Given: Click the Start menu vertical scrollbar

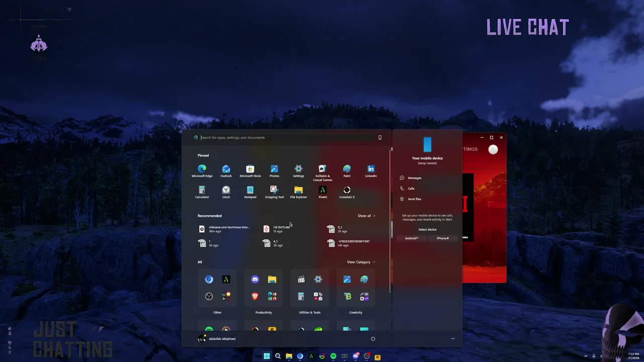Looking at the screenshot, I should tap(391, 221).
